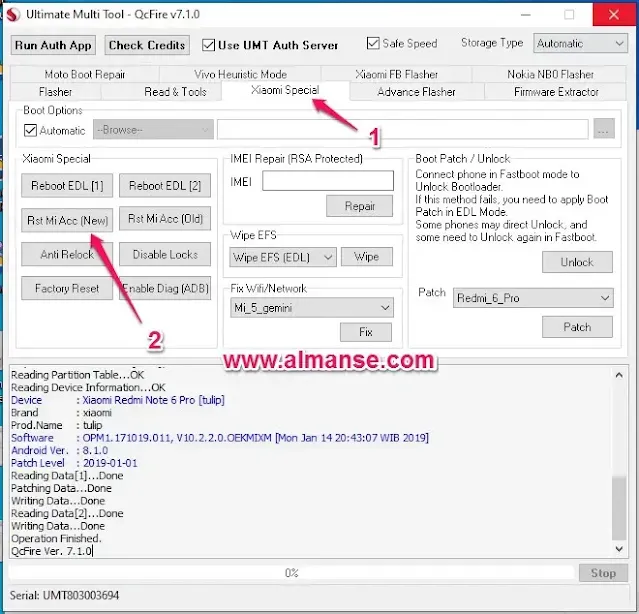Open Storage Type dropdown
This screenshot has height=614, width=639.
tap(580, 43)
